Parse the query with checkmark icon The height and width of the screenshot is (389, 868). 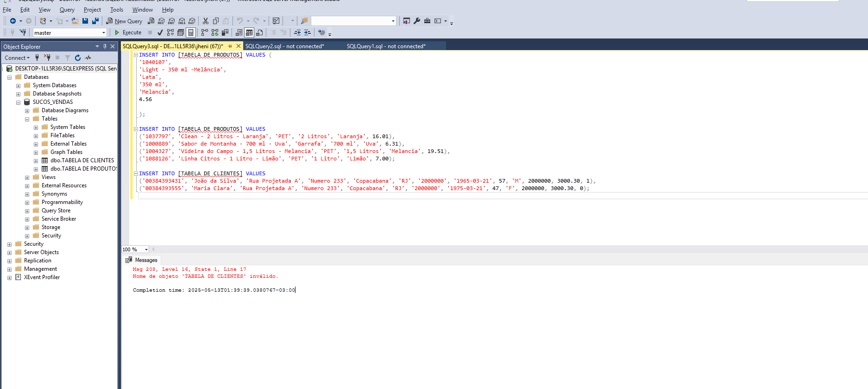[160, 32]
